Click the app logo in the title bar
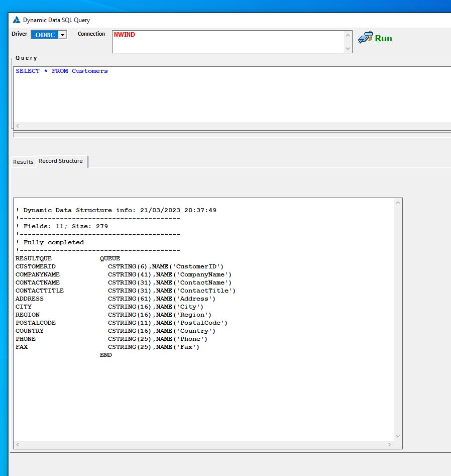The image size is (451, 476). 17,20
